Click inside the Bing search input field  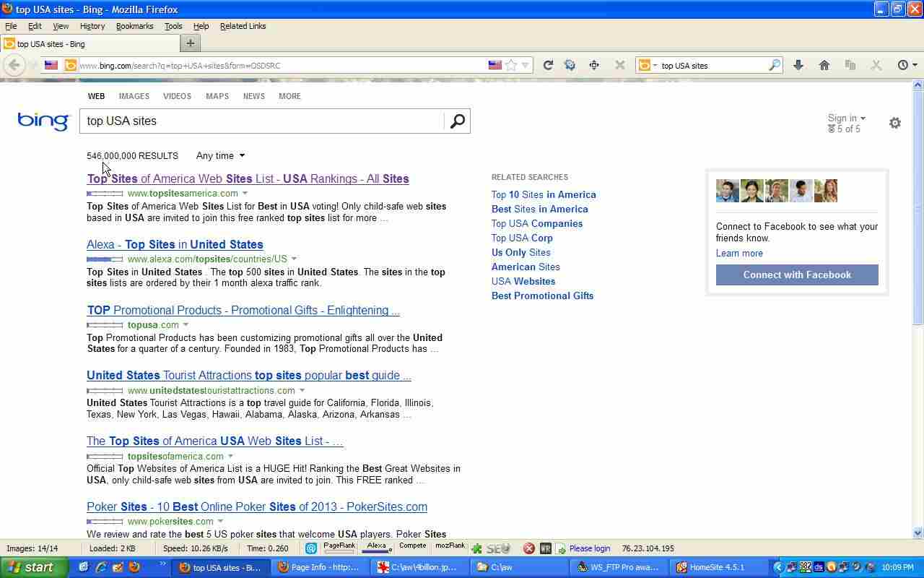[x=262, y=121]
